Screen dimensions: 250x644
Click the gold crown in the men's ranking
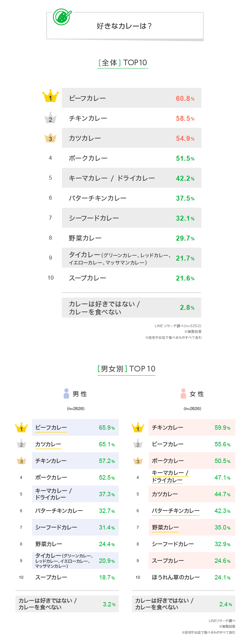[22, 427]
